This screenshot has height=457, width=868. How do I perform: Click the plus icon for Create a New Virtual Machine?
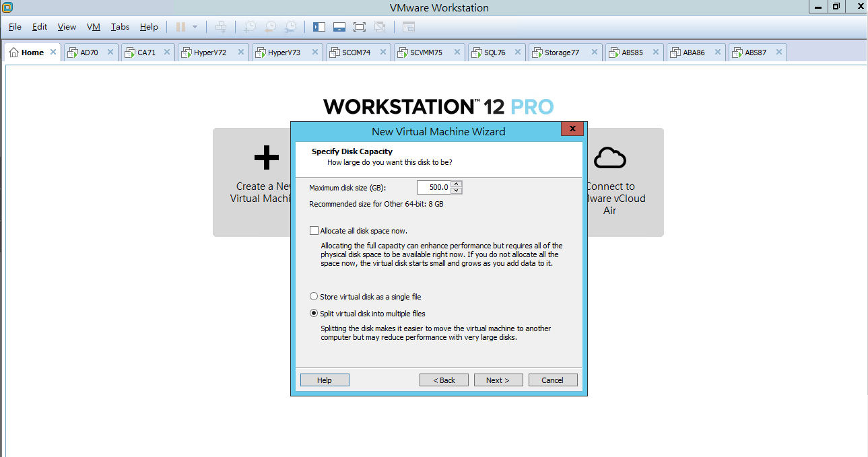point(267,157)
